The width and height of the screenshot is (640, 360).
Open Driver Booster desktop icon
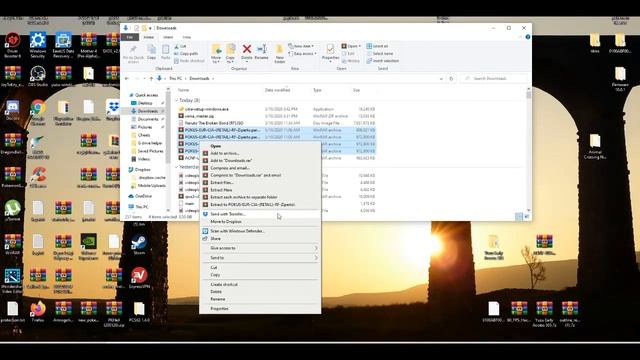[13, 45]
